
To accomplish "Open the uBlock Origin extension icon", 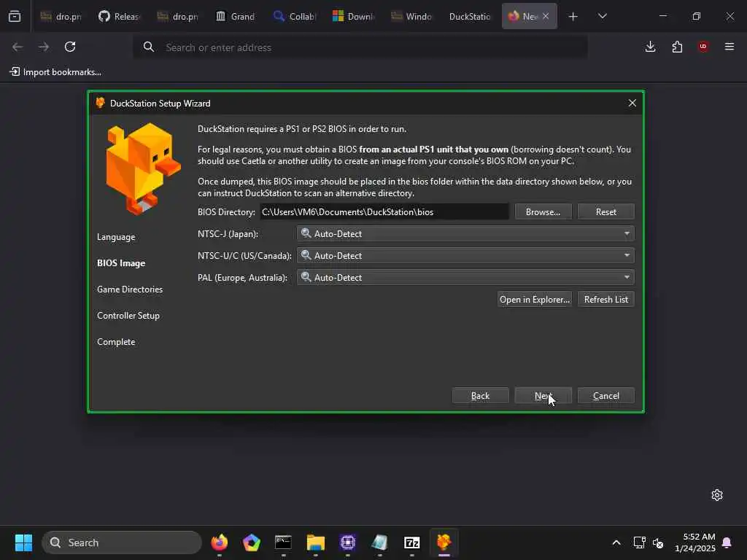I will (703, 47).
